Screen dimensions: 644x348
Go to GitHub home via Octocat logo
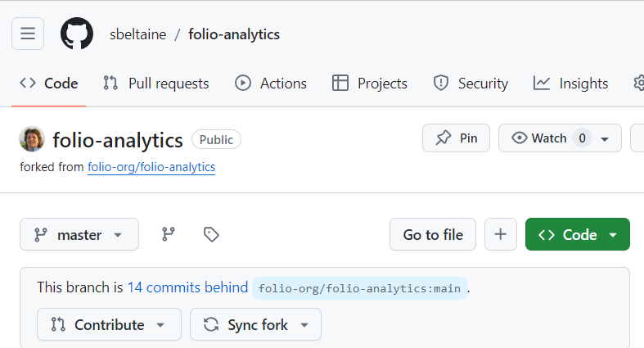pos(77,34)
